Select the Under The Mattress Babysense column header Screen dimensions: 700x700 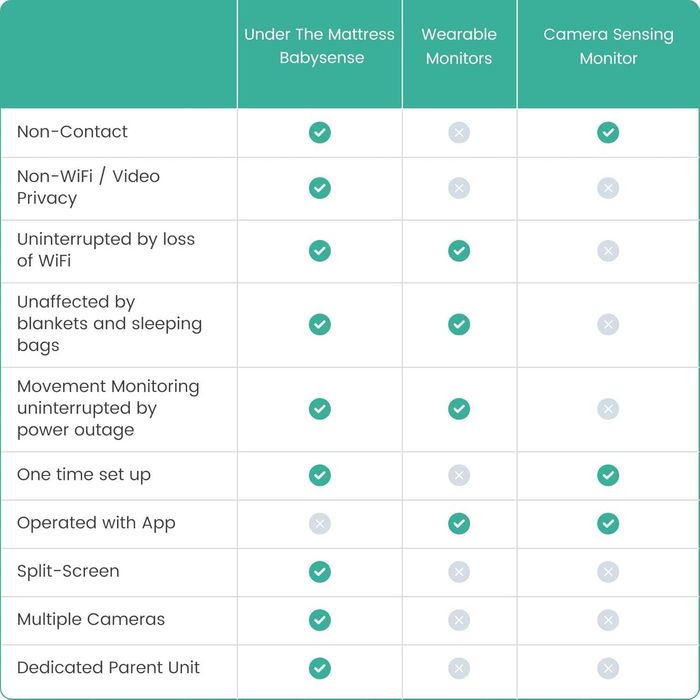pos(319,46)
